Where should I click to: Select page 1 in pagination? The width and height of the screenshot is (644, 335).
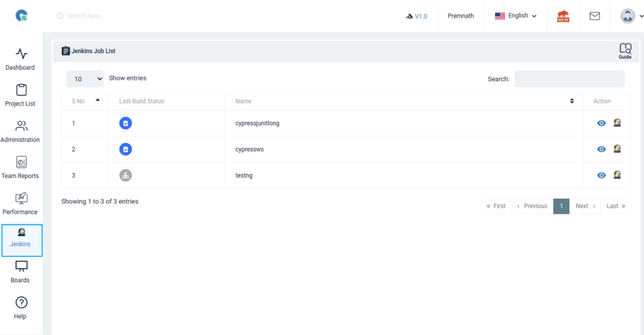(562, 206)
